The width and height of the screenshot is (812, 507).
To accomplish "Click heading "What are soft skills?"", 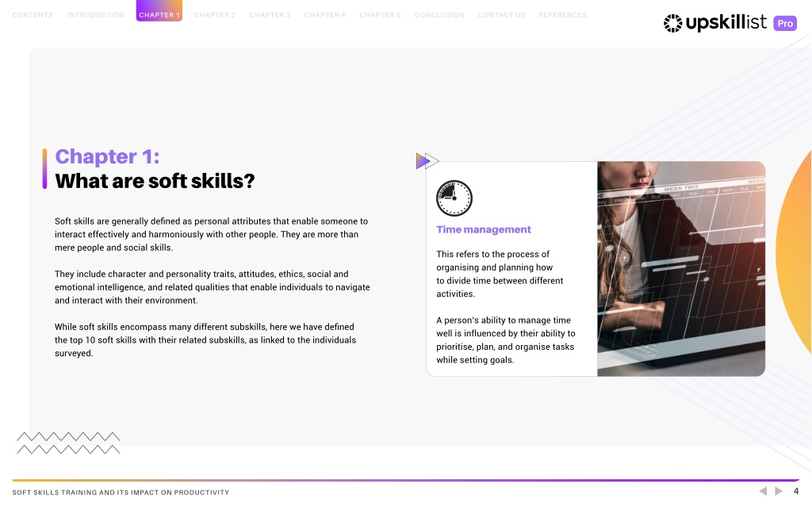I will [155, 181].
